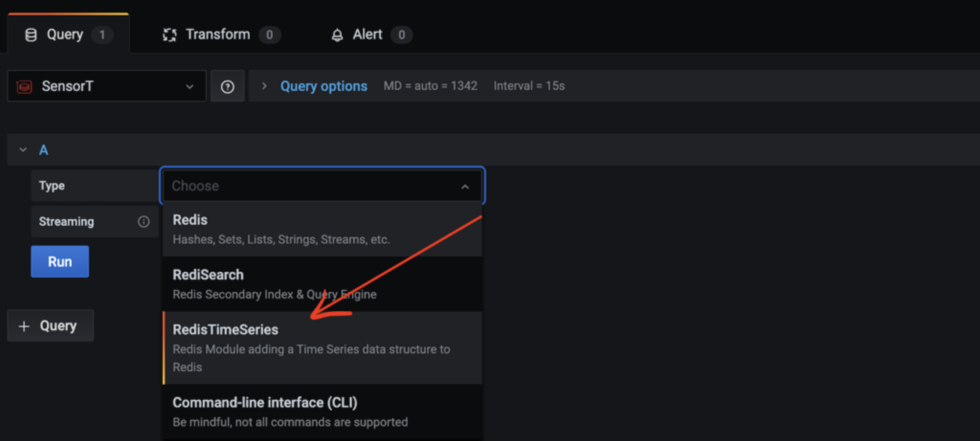Click the database icon on Query tab
The image size is (980, 441).
[x=31, y=35]
